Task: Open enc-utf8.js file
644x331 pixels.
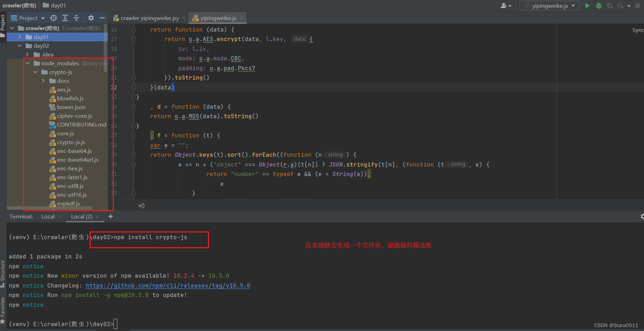Action: pyautogui.click(x=70, y=186)
